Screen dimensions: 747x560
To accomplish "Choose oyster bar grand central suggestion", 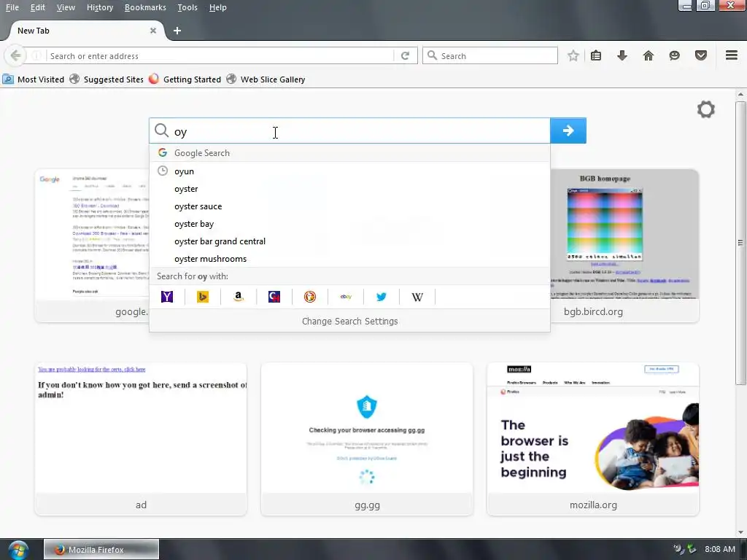I will (349, 241).
